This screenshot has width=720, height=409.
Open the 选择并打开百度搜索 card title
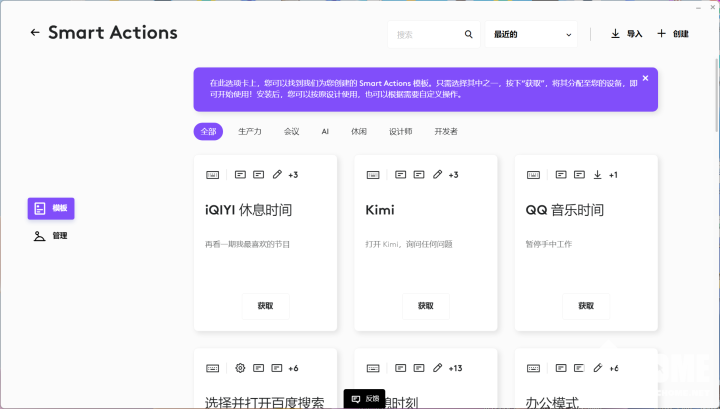(264, 403)
